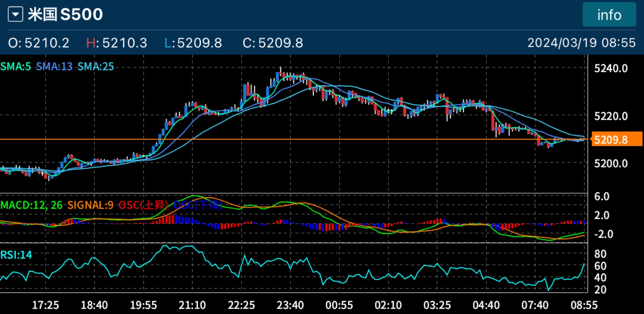Click the 80 level on RSI axis
Screen dimensions: 644x314
[600, 254]
